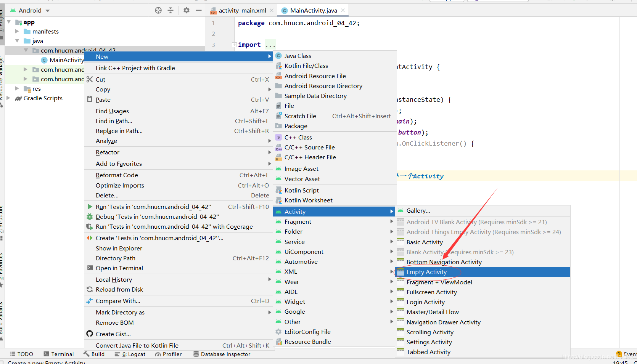
Task: Expand the manifests folder
Action: (17, 31)
